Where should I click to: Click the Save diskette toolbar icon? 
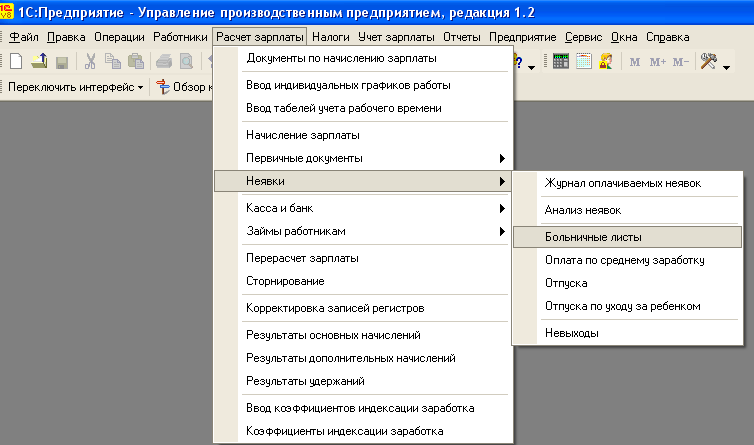tap(62, 62)
